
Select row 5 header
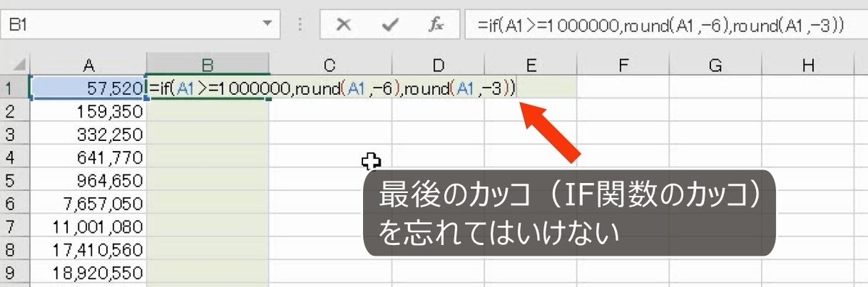click(15, 180)
